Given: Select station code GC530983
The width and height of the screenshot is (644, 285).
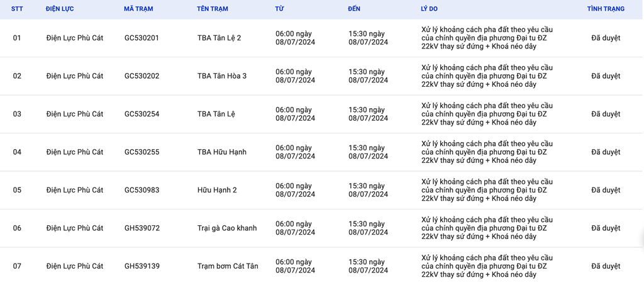Looking at the screenshot, I should (x=142, y=190).
